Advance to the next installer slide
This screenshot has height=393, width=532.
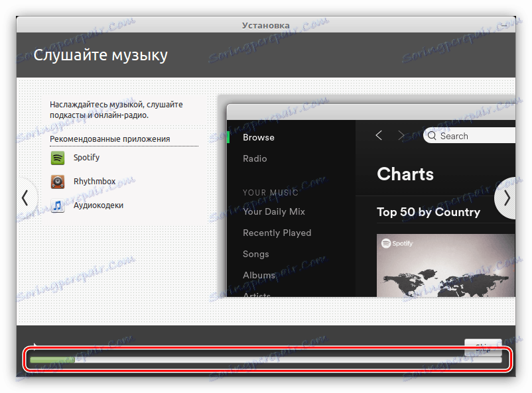(x=506, y=198)
